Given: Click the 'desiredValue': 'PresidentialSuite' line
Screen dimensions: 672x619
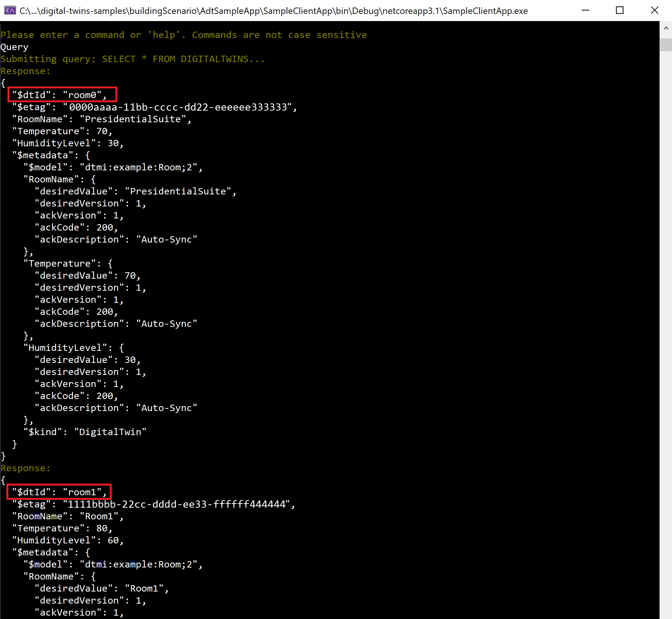Looking at the screenshot, I should 135,191.
